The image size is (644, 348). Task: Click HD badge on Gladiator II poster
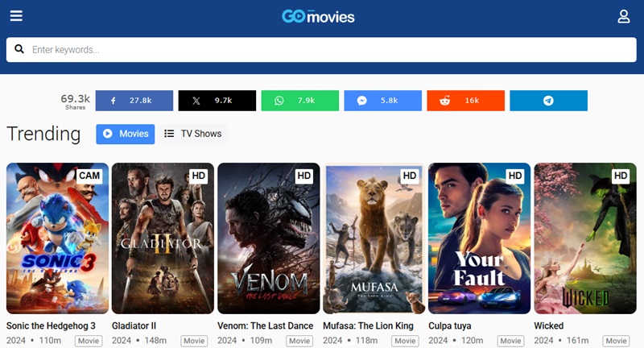tap(198, 176)
